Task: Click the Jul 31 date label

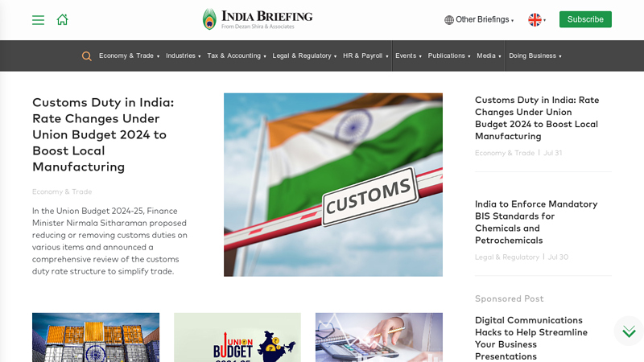Action: tap(553, 153)
